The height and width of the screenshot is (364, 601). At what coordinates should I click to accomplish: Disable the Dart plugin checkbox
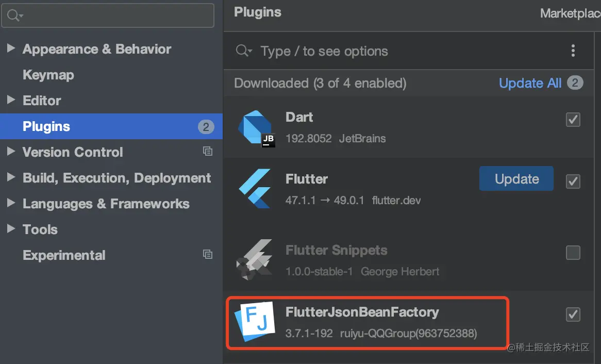pos(573,120)
